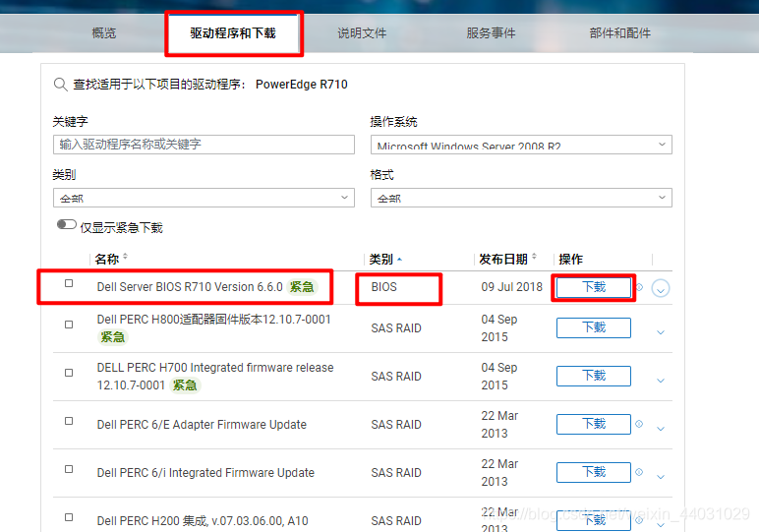Open the 类别 filter dropdown
Image resolution: width=759 pixels, height=532 pixels.
pos(204,198)
